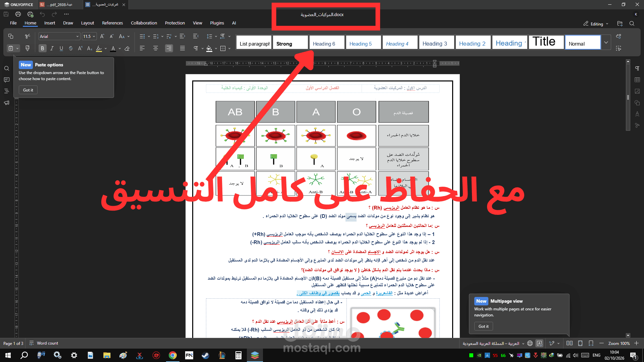Open the Headings navigation icon in the left sidebar
Viewport: 644px width, 362px height.
click(6, 91)
